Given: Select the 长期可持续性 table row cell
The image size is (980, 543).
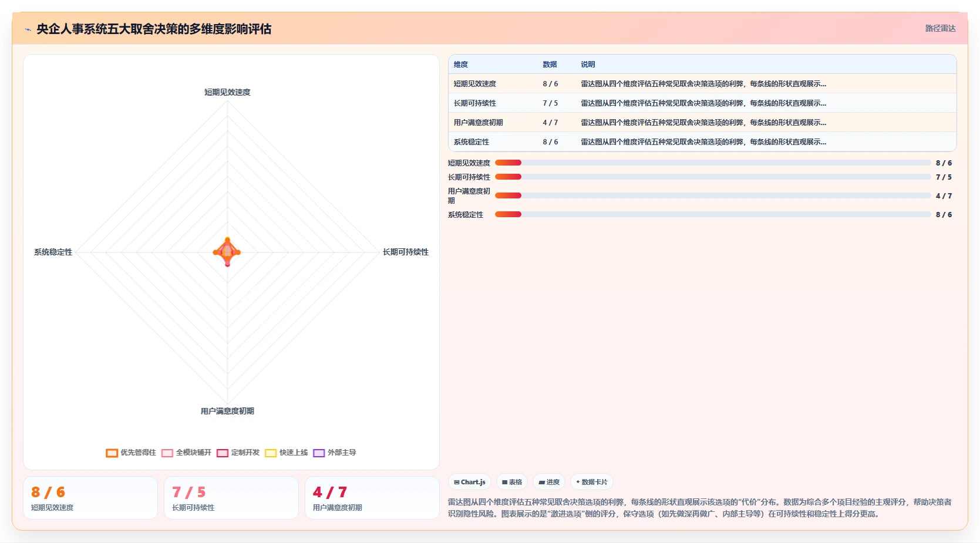Looking at the screenshot, I should (475, 103).
